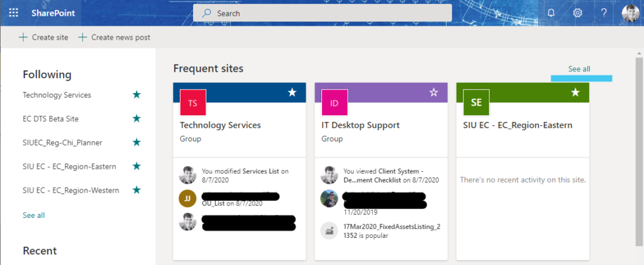This screenshot has width=644, height=265.
Task: Open the user profile picture menu
Action: coord(630,13)
